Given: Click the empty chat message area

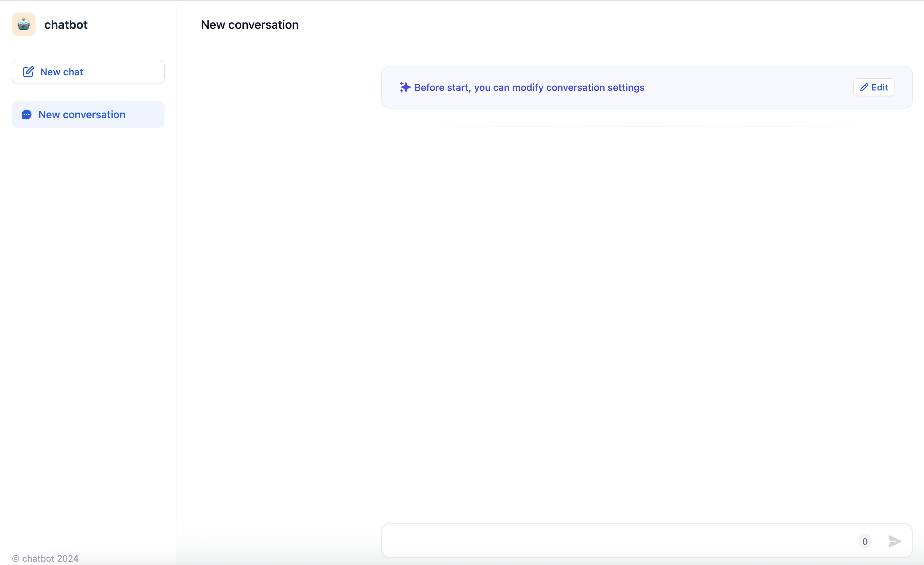Looking at the screenshot, I should (647, 300).
